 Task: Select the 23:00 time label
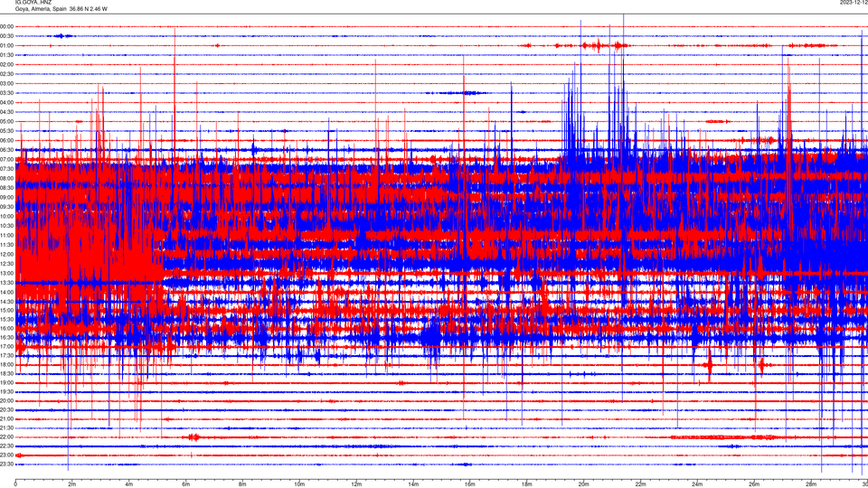tap(6, 455)
